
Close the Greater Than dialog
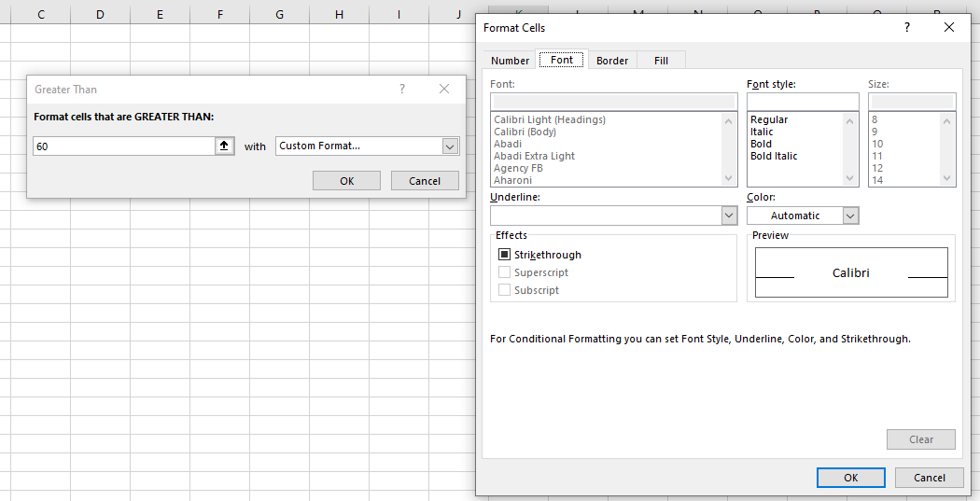444,89
